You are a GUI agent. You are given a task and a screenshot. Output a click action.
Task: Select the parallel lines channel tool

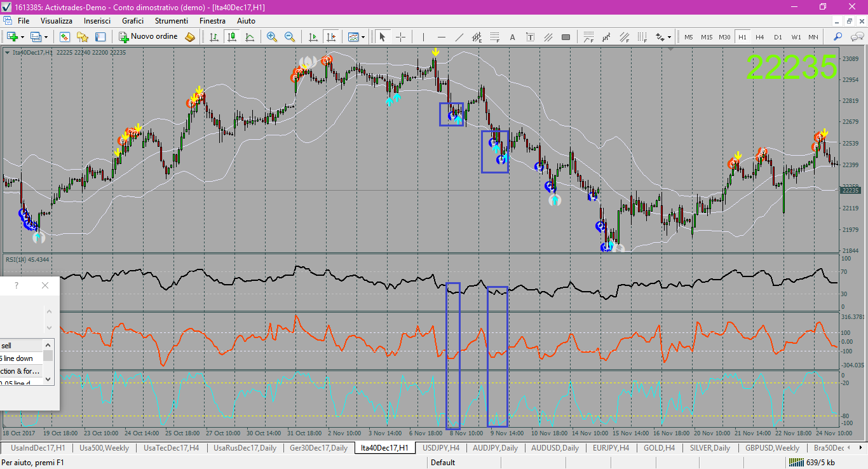[x=548, y=37]
